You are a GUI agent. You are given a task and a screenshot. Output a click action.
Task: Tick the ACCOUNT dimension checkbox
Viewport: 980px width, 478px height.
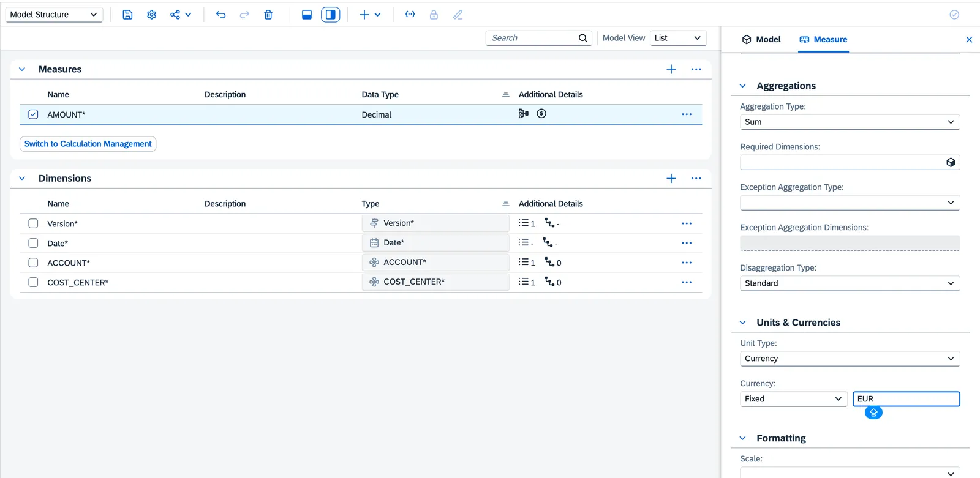pyautogui.click(x=33, y=263)
